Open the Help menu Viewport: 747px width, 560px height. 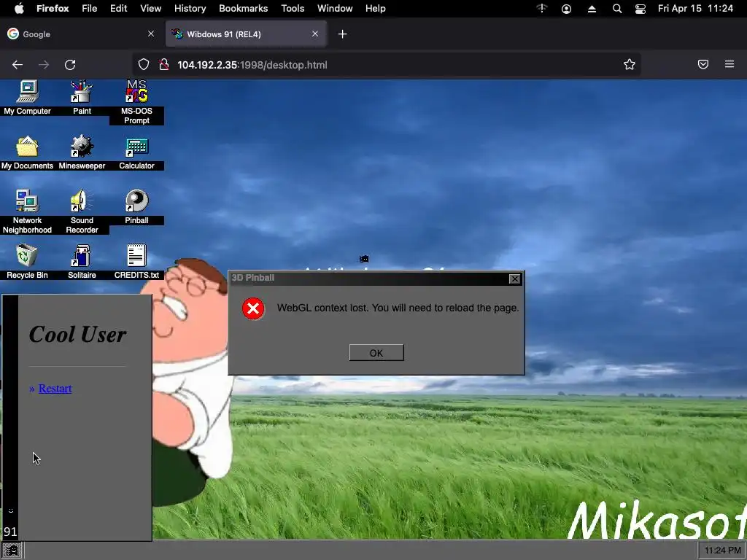point(376,9)
